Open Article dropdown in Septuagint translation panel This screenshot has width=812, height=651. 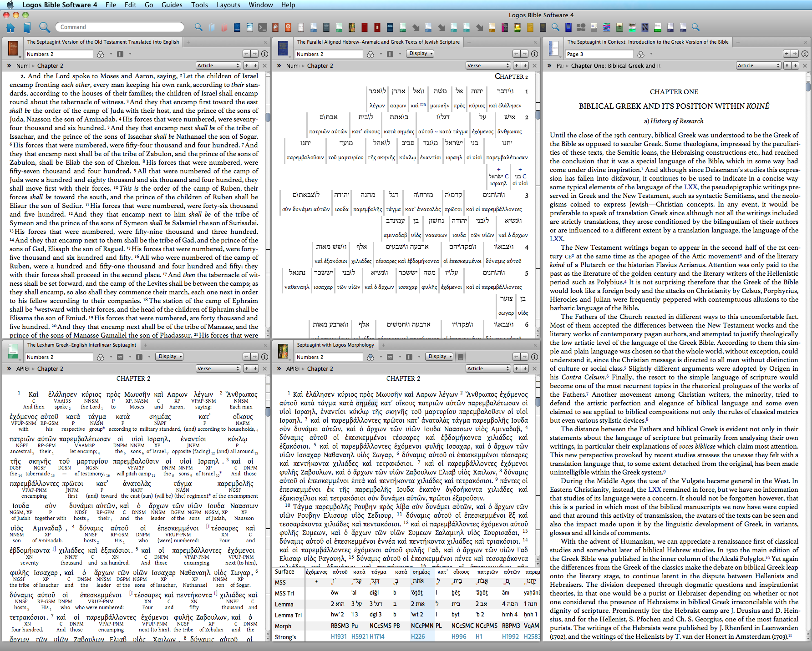(218, 66)
